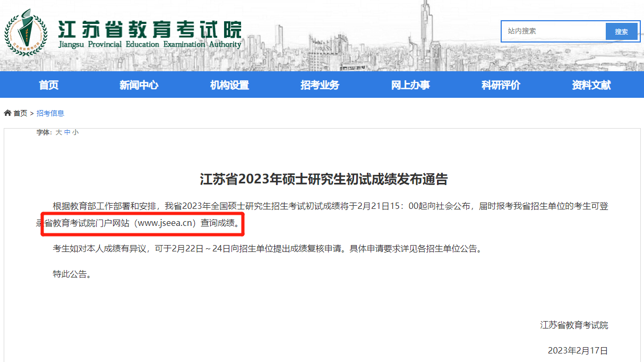The height and width of the screenshot is (362, 644).
Task: Set font size to 大
Action: tap(58, 132)
